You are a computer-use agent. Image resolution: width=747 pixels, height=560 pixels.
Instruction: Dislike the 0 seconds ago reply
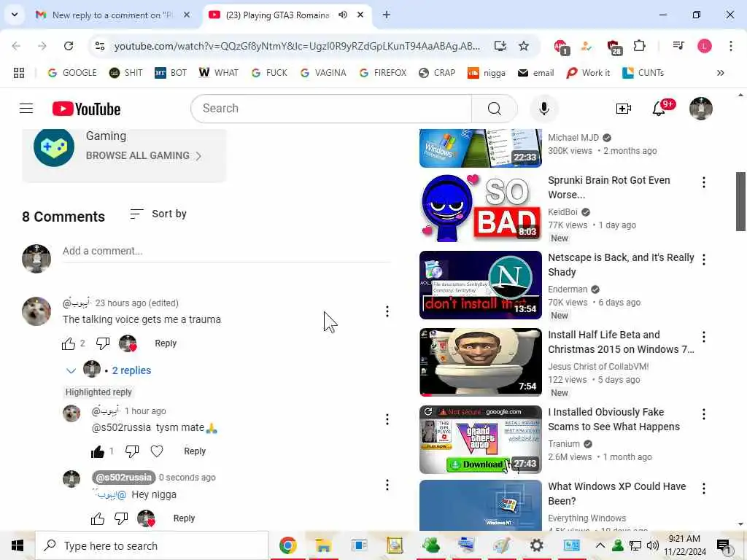tap(121, 518)
